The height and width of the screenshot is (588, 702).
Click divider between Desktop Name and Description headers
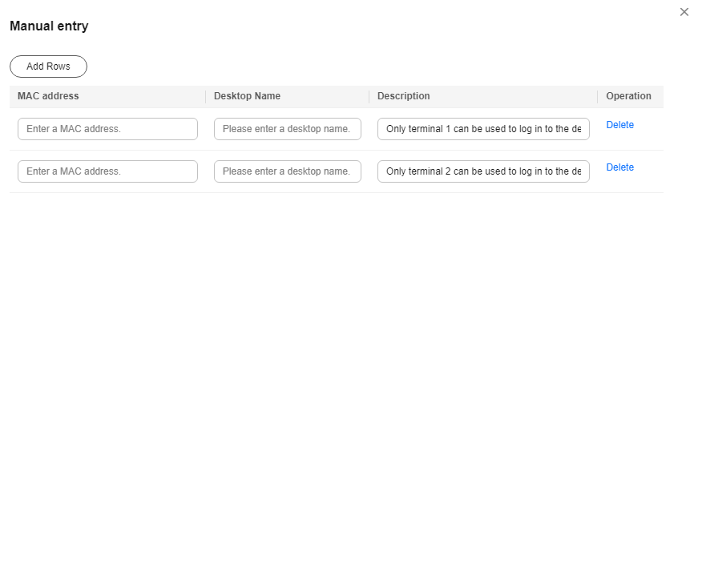pyautogui.click(x=369, y=97)
